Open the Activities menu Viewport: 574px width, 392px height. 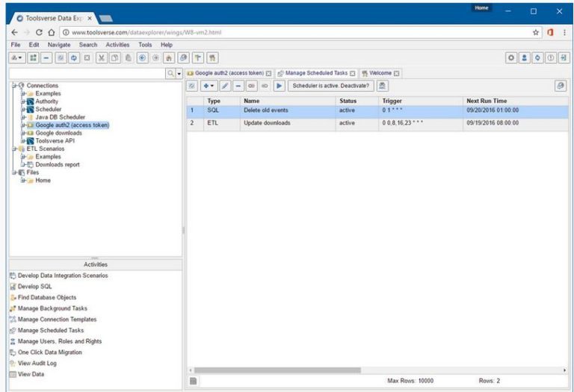click(117, 45)
